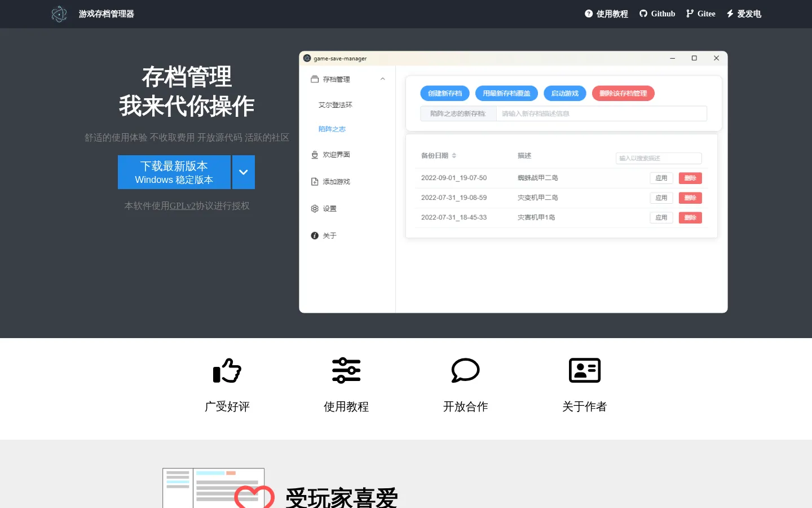
Task: Click the 启动游戏 button in preview
Action: tap(565, 94)
